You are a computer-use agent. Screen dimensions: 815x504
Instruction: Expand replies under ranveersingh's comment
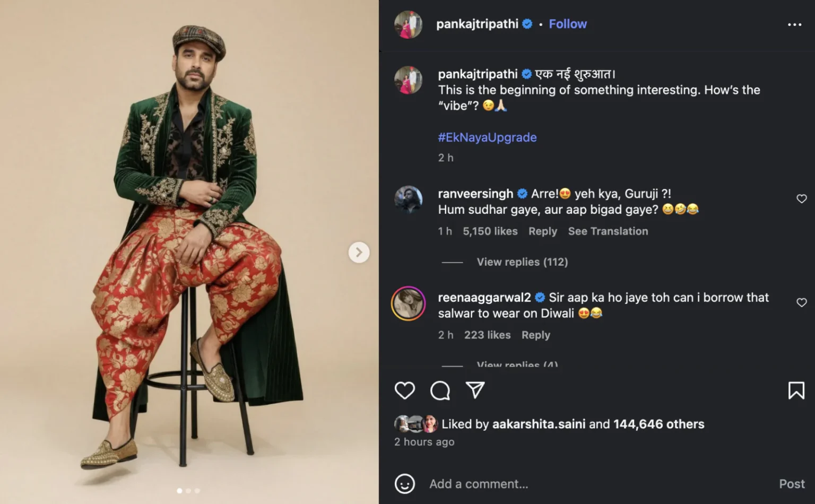[522, 262]
